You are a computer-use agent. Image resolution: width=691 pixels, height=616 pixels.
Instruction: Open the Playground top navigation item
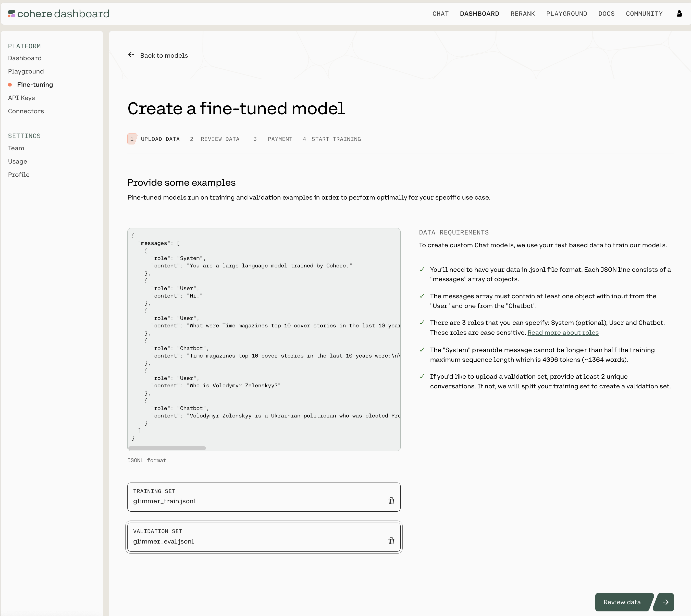coord(566,14)
